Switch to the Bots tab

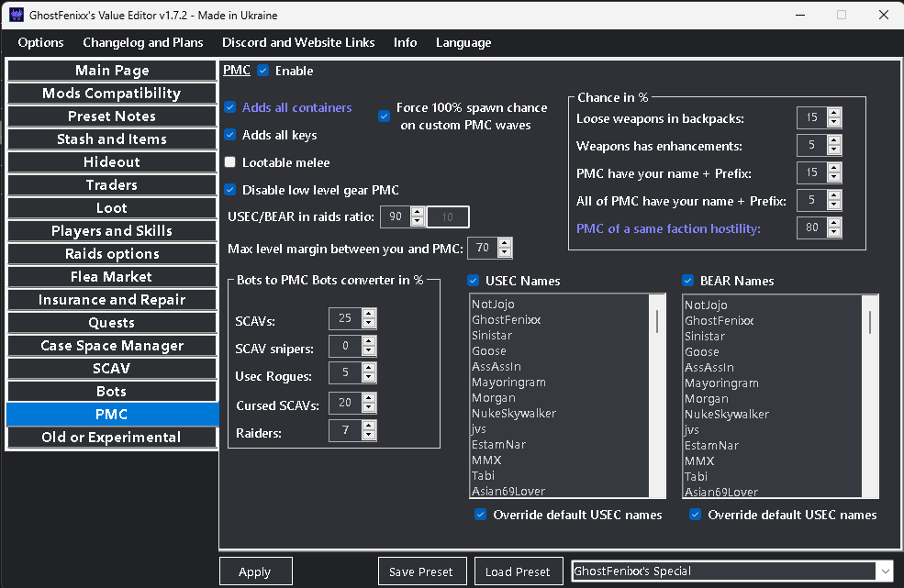coord(112,392)
